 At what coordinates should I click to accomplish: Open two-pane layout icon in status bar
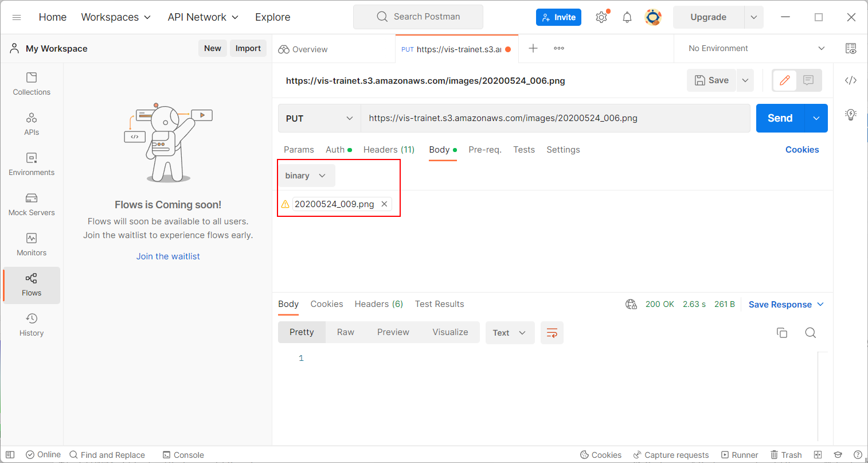818,454
